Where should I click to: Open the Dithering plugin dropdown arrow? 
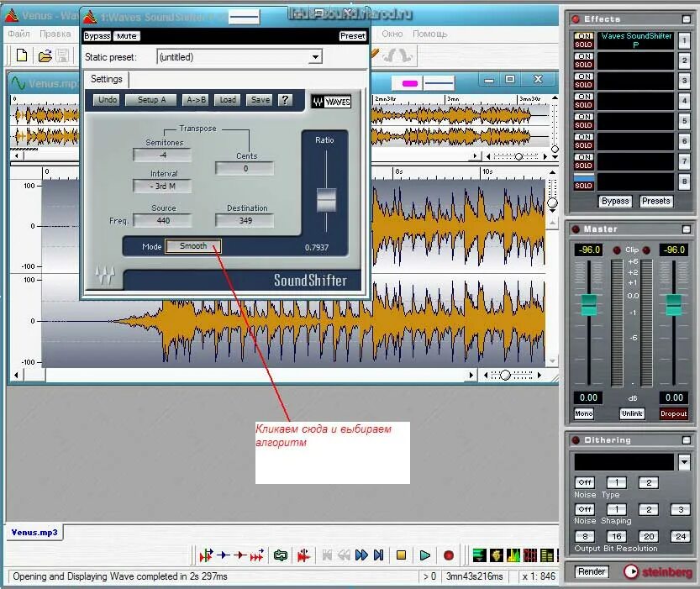pyautogui.click(x=684, y=462)
